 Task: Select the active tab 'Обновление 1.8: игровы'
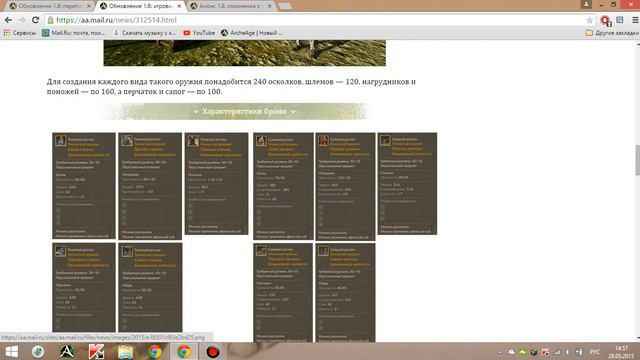click(x=139, y=6)
